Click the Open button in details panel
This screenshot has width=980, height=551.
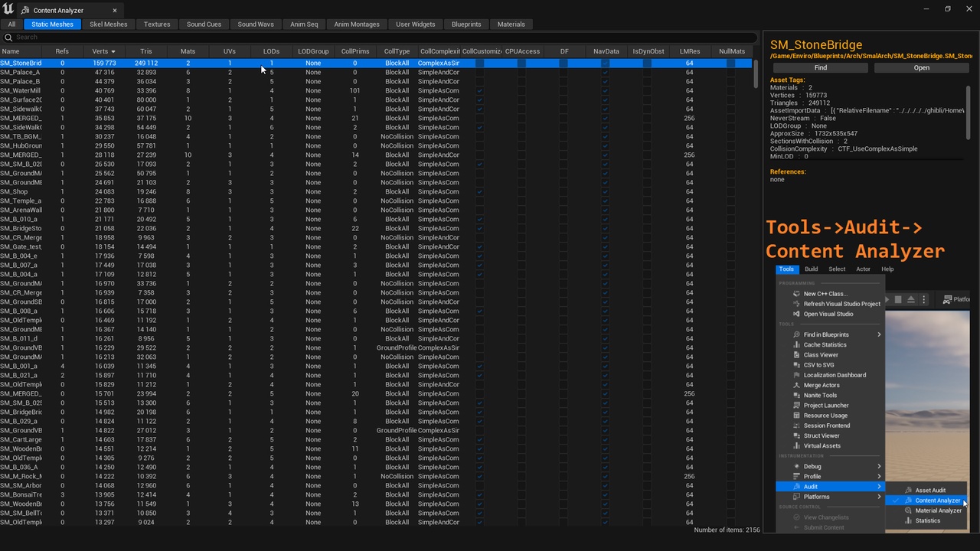pyautogui.click(x=922, y=67)
